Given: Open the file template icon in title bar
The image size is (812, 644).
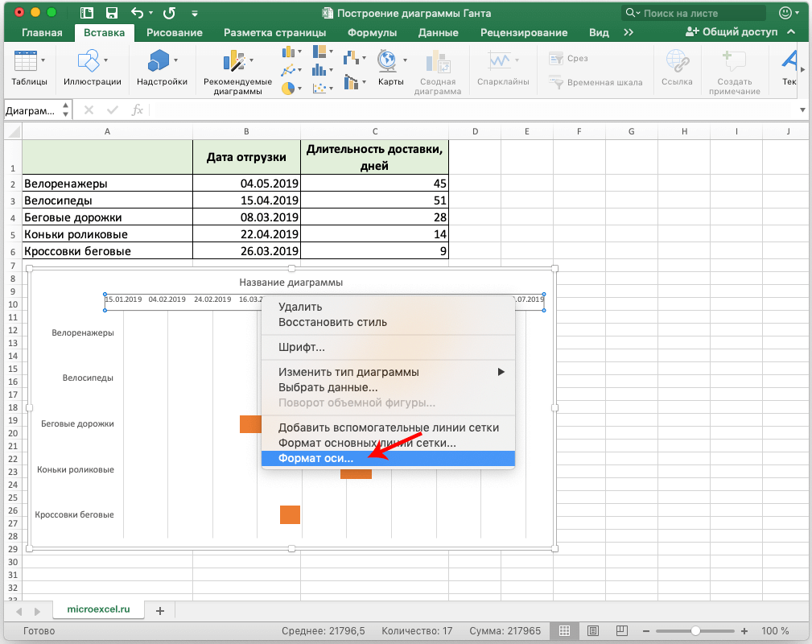Looking at the screenshot, I should tap(87, 13).
